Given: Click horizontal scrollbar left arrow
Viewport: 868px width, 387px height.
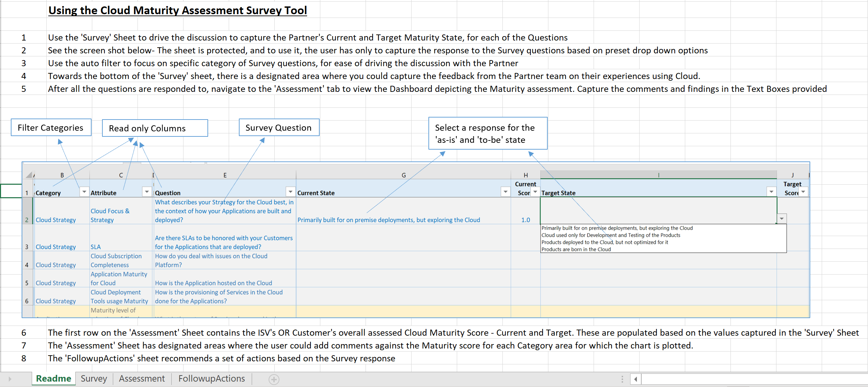Looking at the screenshot, I should tap(636, 379).
